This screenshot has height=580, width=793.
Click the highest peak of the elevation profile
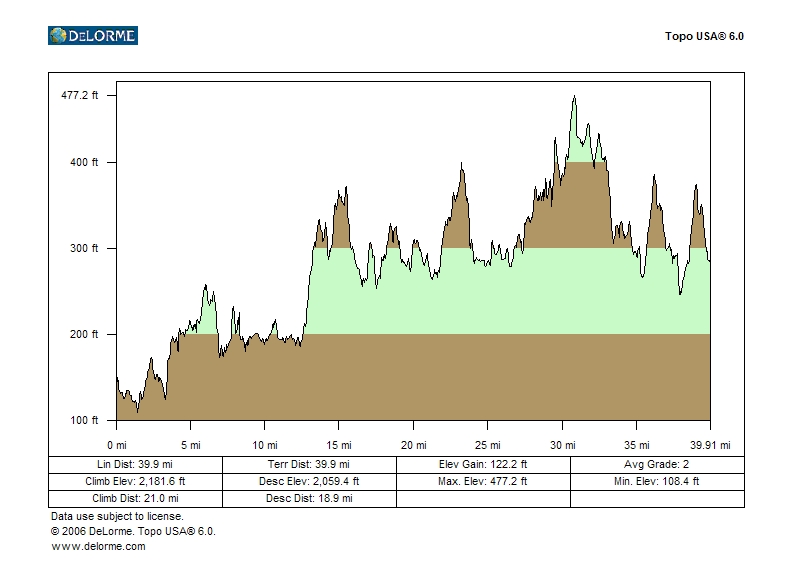point(574,97)
